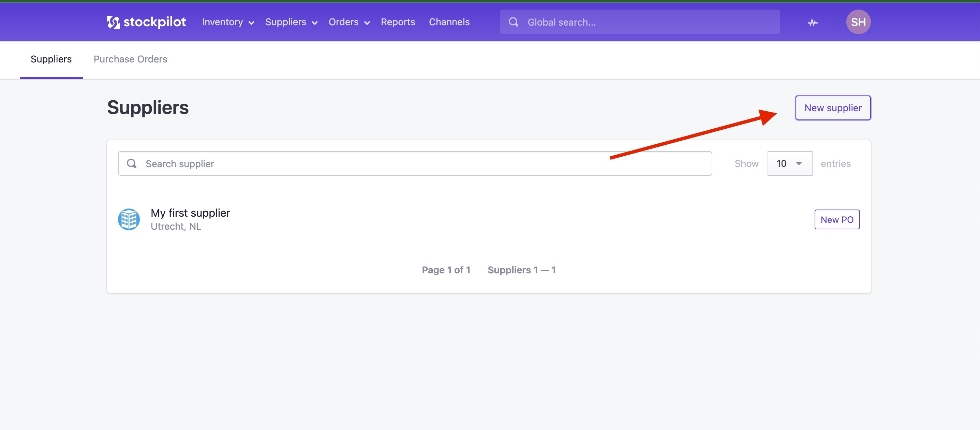Click the Suppliers page heading

point(148,107)
